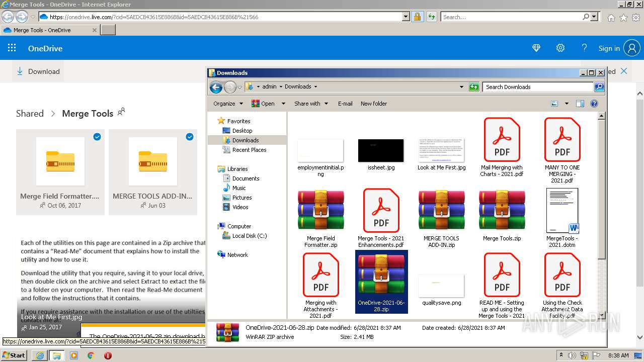This screenshot has height=362, width=644.
Task: Click E-mail in explorer toolbar
Action: pyautogui.click(x=345, y=104)
